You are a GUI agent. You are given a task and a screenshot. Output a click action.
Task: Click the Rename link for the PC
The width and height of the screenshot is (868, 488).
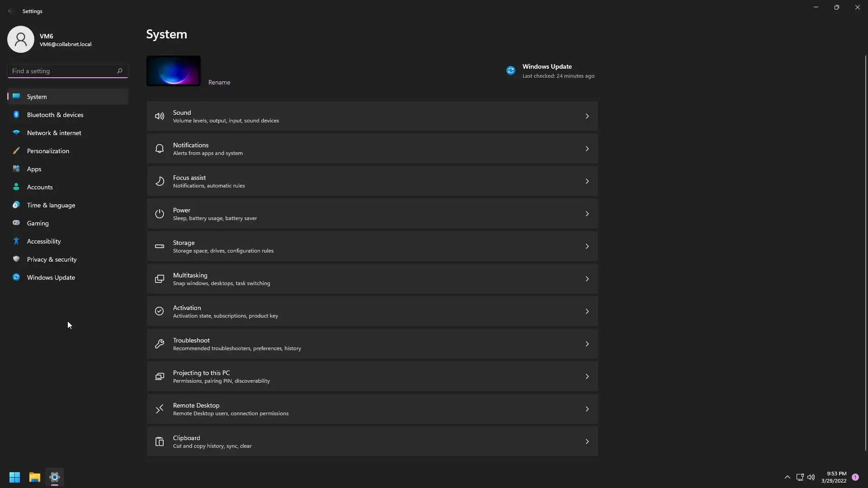click(x=219, y=82)
